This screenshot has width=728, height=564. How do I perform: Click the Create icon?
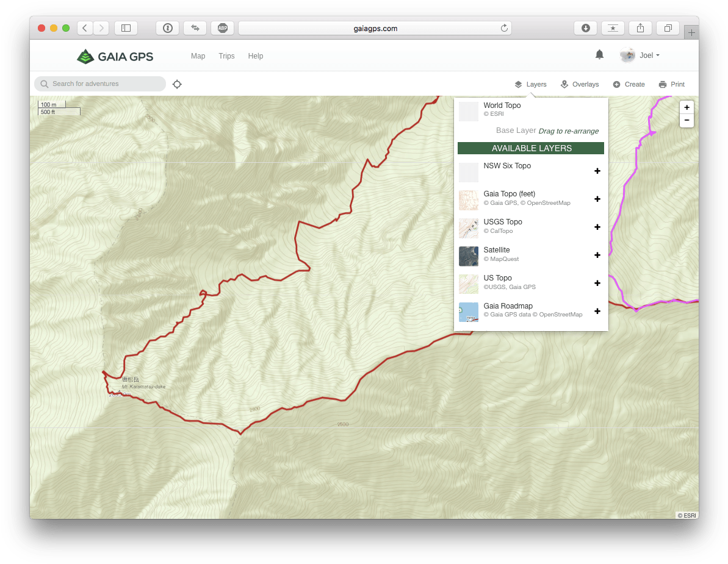[x=616, y=84]
